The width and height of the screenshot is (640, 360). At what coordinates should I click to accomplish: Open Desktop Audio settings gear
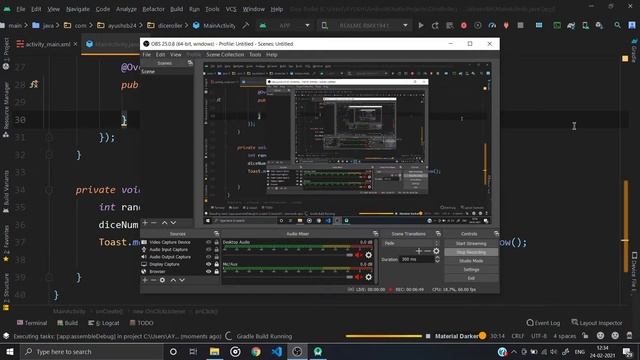[369, 255]
